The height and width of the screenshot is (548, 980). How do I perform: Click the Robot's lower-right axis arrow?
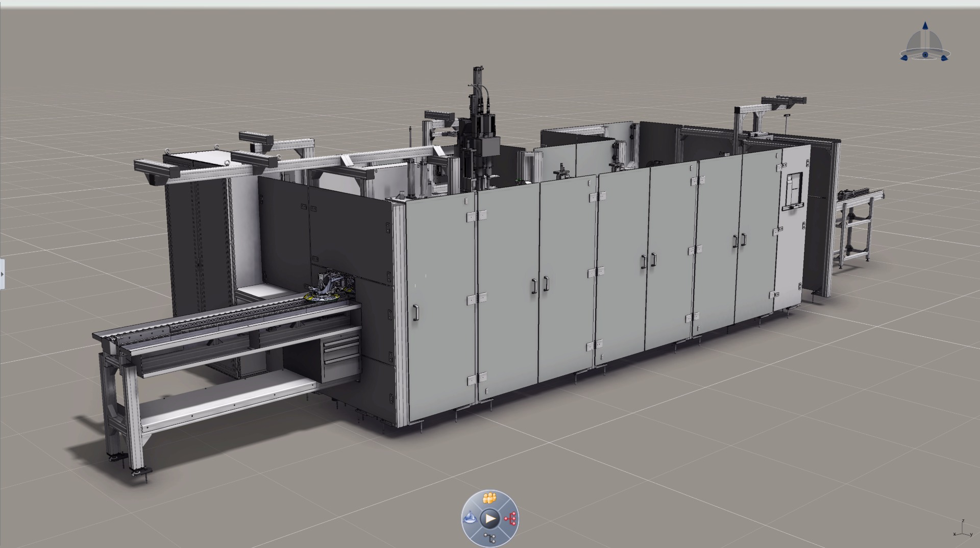pos(944,58)
